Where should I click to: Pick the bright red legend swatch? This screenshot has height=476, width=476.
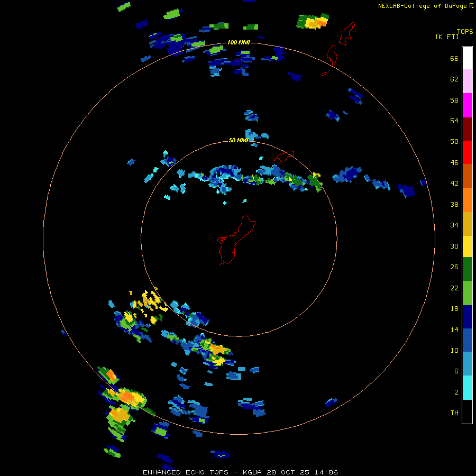point(467,152)
